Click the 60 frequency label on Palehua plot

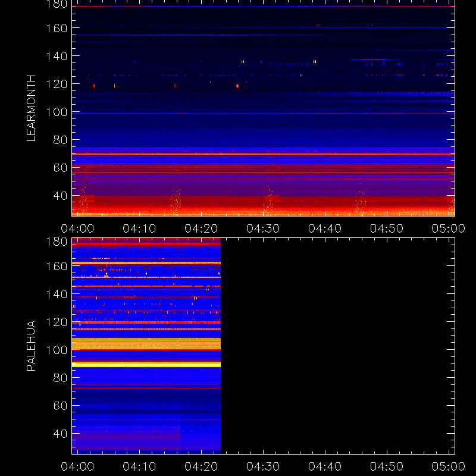click(x=60, y=406)
